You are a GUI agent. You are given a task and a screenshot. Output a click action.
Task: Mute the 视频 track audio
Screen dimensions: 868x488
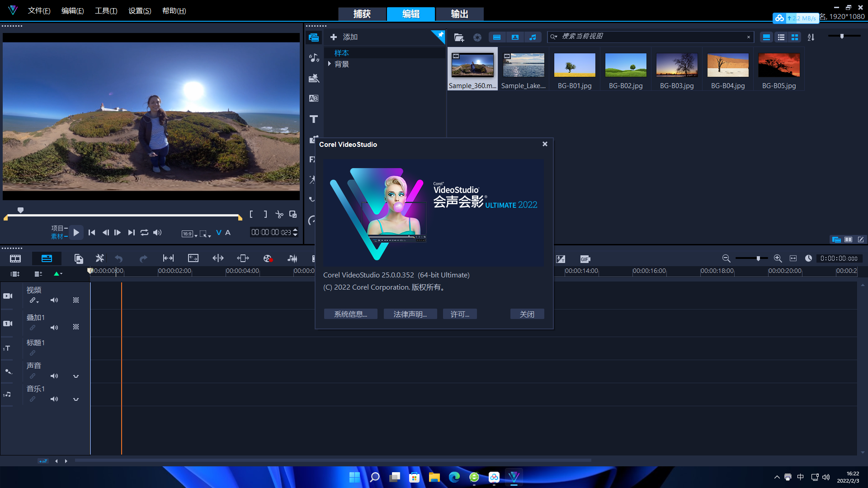click(54, 300)
